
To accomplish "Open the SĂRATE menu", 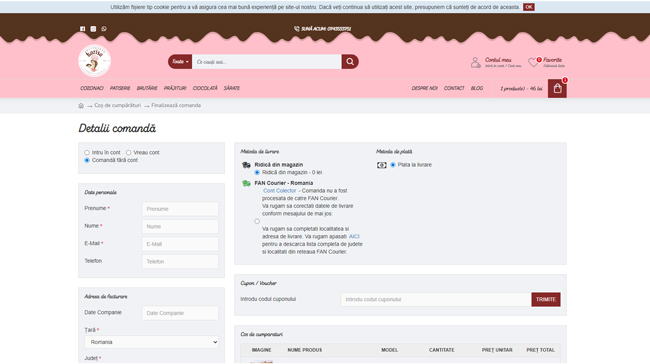I will pos(232,88).
